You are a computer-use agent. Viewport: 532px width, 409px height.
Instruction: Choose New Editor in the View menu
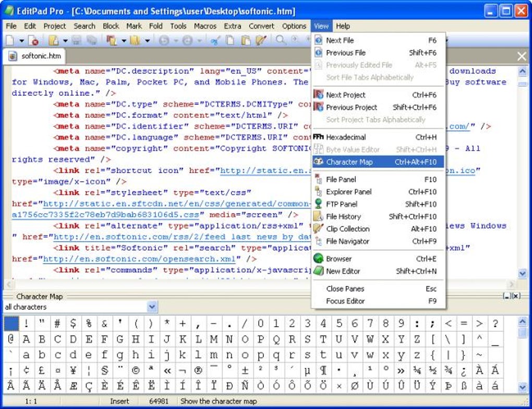[378, 271]
